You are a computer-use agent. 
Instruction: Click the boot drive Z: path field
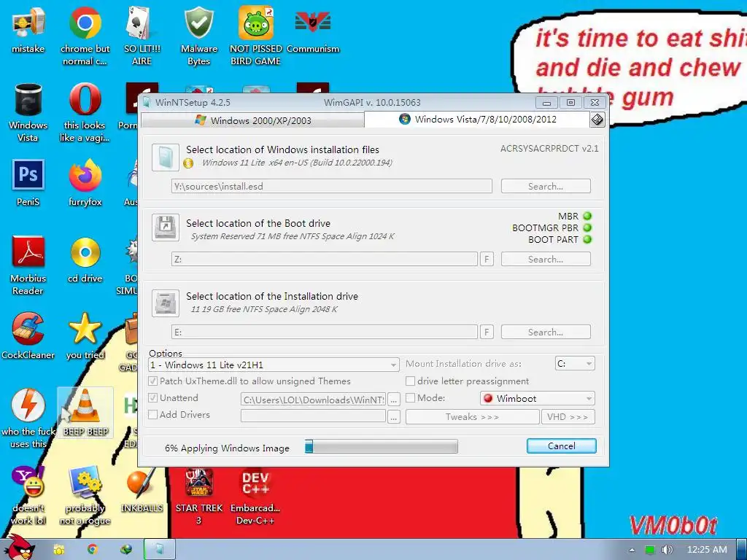click(x=325, y=259)
